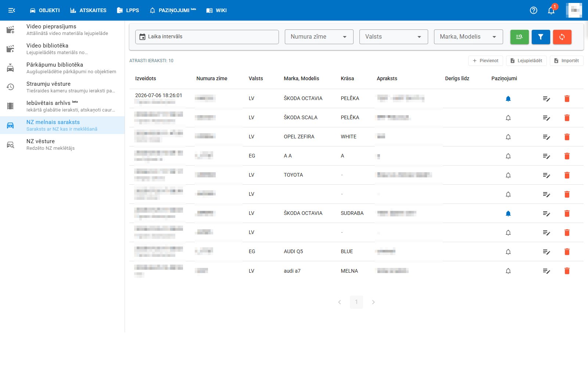Disable notifications for ŠKODA OCTAVIA SUDRABA
The image size is (588, 368).
[508, 213]
